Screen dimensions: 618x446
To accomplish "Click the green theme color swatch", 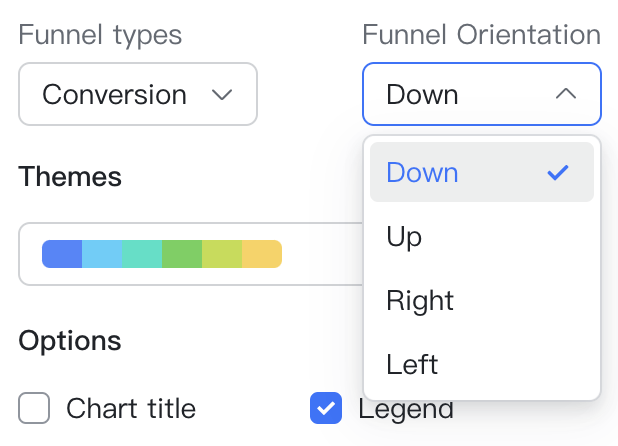I will coord(182,254).
